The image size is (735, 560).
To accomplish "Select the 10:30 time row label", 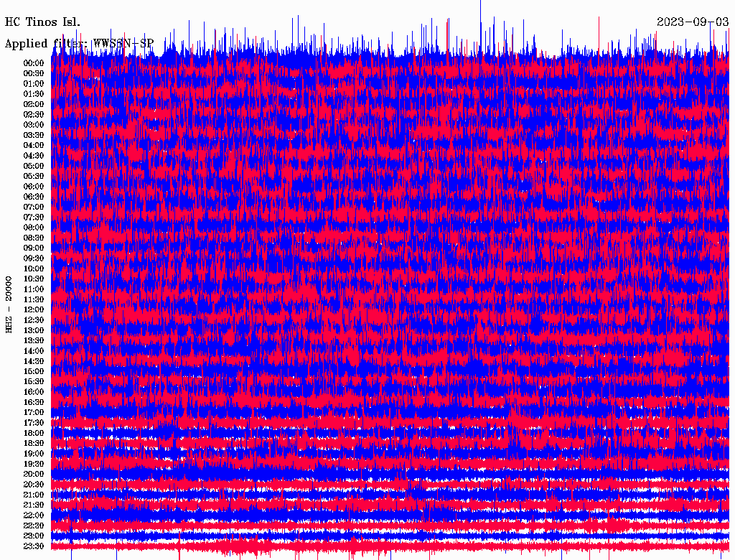I will pyautogui.click(x=34, y=279).
